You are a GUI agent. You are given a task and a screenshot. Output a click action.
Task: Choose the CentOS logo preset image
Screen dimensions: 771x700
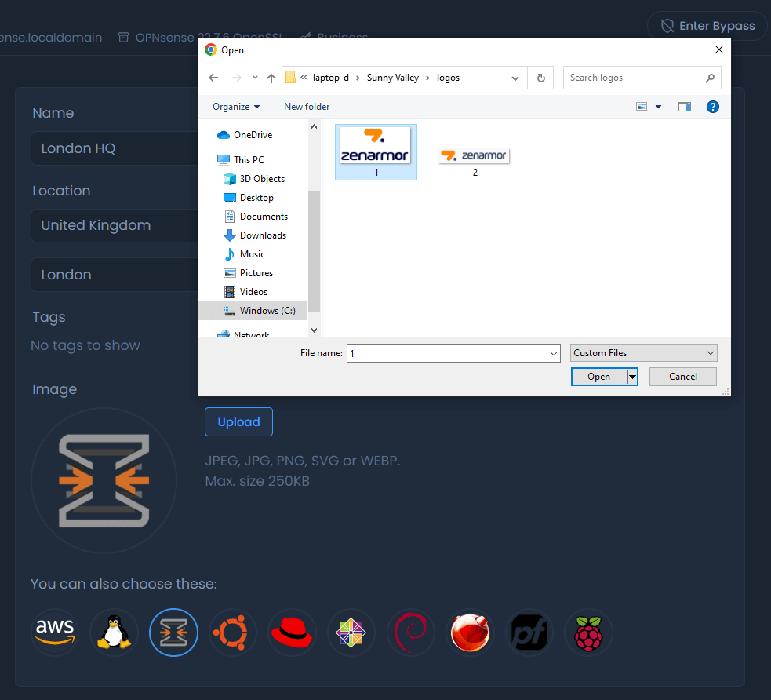pyautogui.click(x=351, y=632)
